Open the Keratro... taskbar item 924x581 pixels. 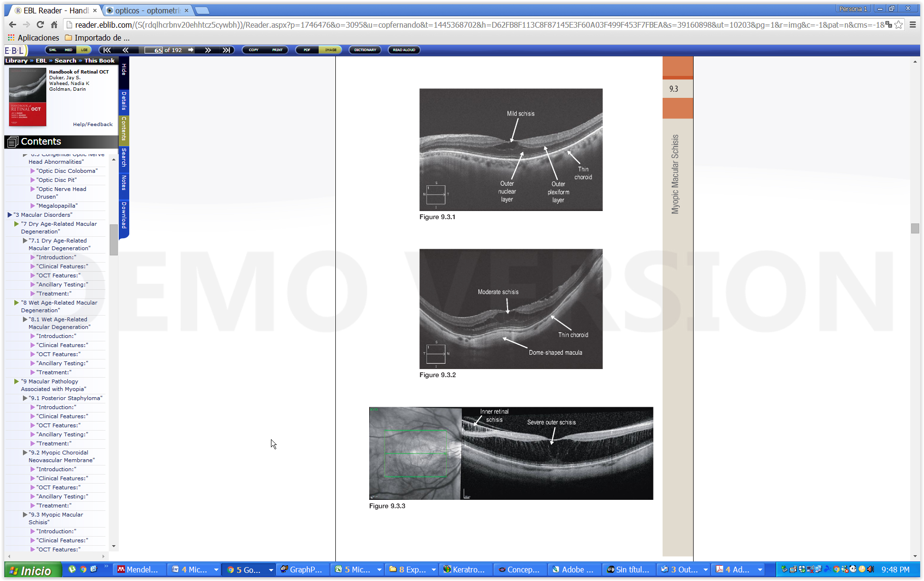pyautogui.click(x=467, y=570)
